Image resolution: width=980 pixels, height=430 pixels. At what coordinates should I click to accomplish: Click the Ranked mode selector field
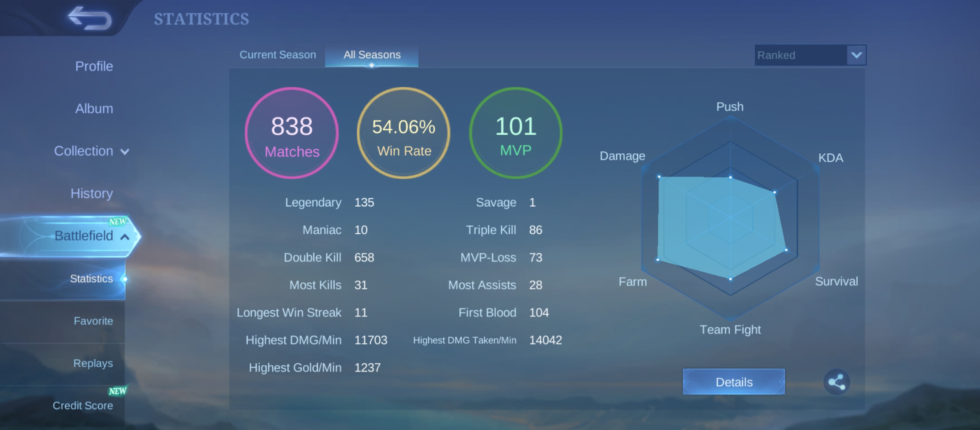coord(800,55)
